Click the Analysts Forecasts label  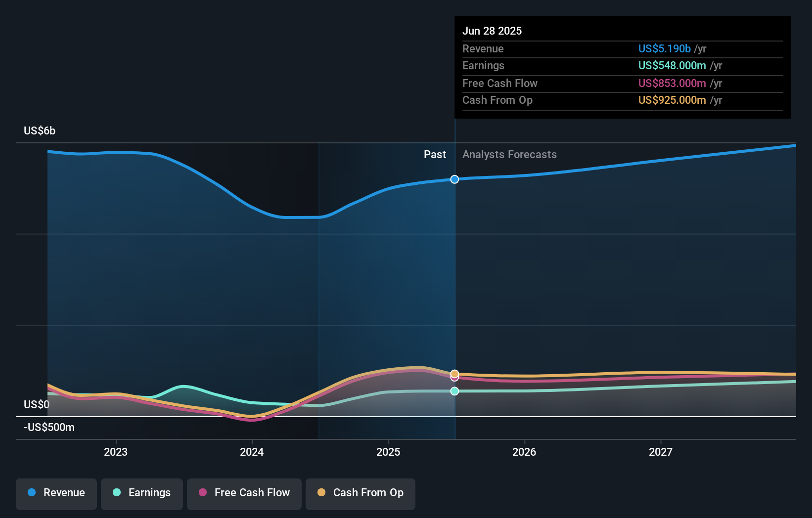click(x=509, y=155)
